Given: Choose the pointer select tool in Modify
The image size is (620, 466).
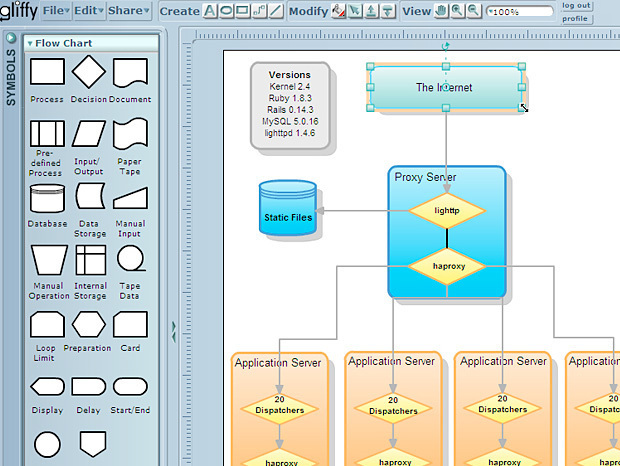Looking at the screenshot, I should click(x=354, y=11).
